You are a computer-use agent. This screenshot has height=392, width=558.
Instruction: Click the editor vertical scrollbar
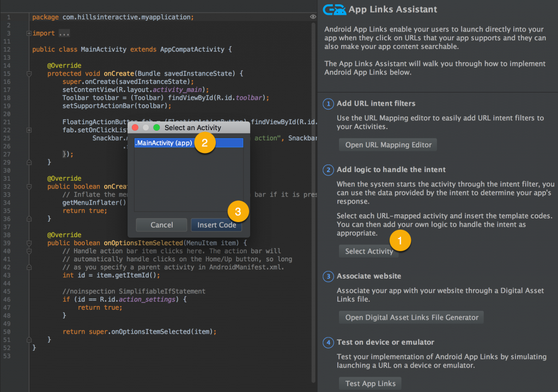(313, 203)
